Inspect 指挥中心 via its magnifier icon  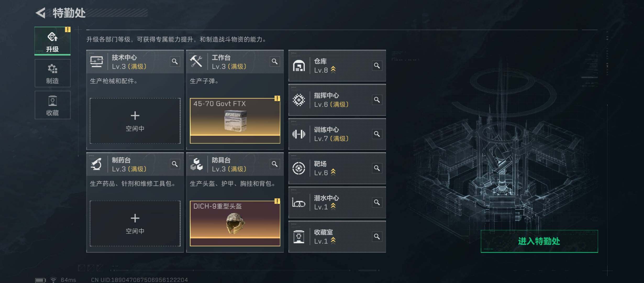tap(377, 100)
